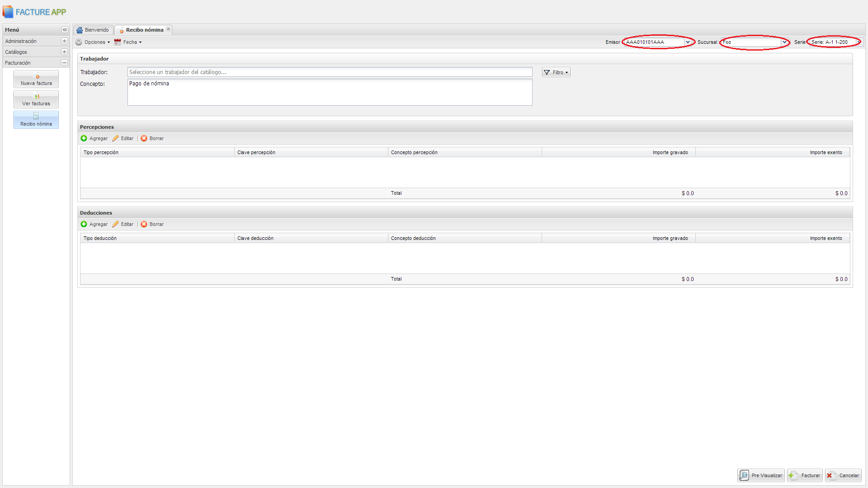Click the Pre Visualizar button
Screen dimensions: 868x488
click(761, 475)
